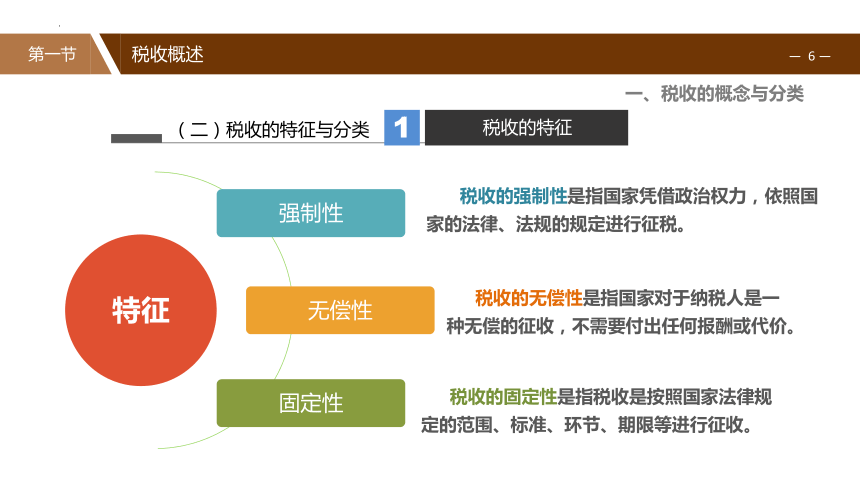This screenshot has height=484, width=860.
Task: Click the text line 家的法律、法规的规定进行征税
Action: pyautogui.click(x=556, y=224)
